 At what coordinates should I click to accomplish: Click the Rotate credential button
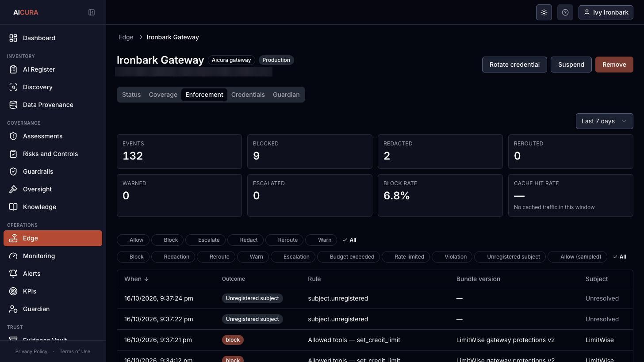click(514, 65)
